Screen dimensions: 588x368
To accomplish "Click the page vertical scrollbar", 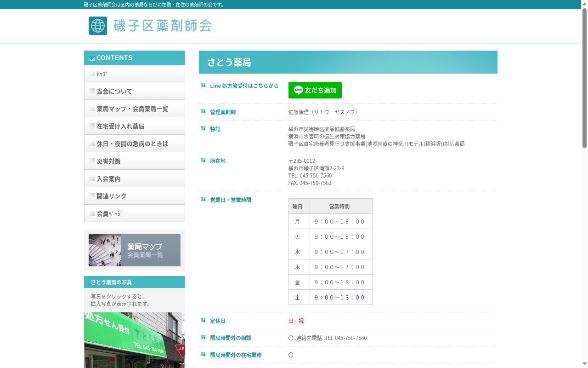I will (x=585, y=78).
